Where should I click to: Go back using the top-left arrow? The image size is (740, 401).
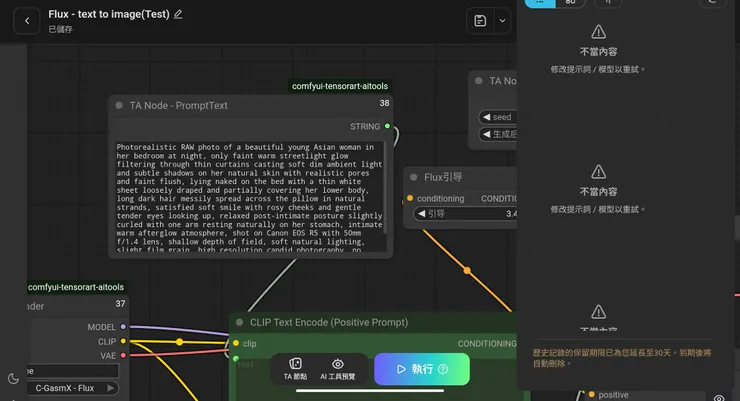coord(27,21)
